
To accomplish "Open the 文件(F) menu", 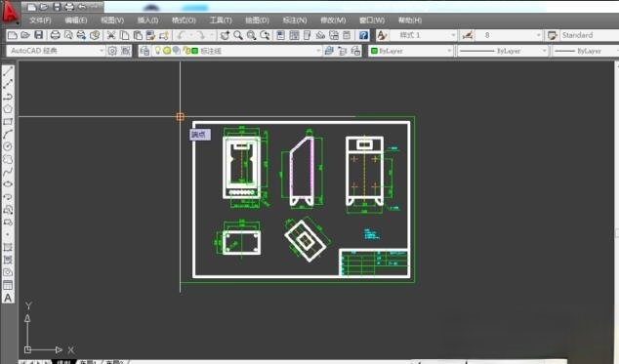I will pos(40,20).
